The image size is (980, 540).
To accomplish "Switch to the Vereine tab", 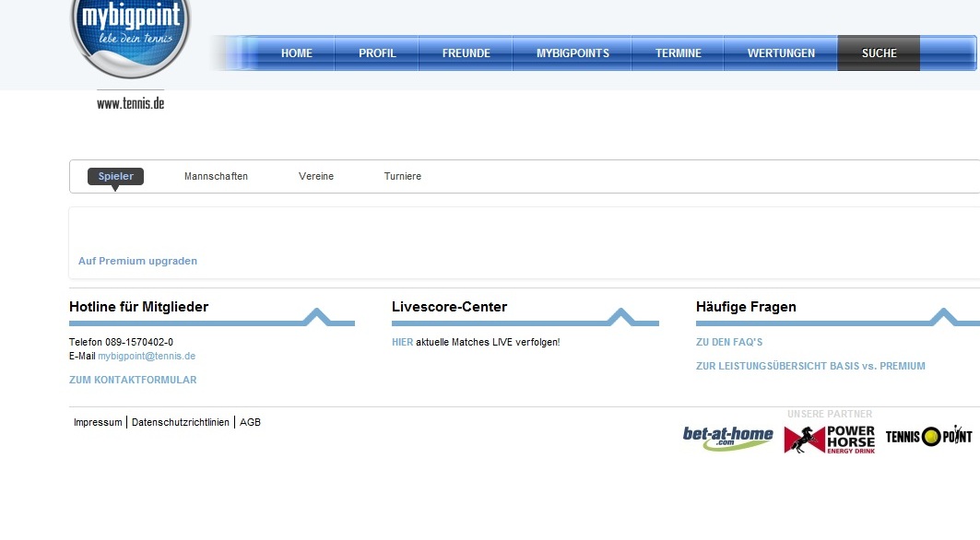I will [x=316, y=176].
